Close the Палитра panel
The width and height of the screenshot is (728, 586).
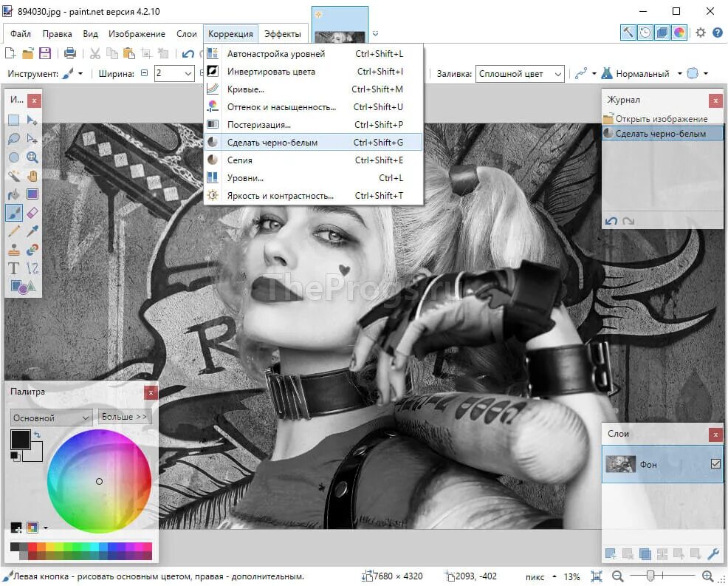click(151, 392)
